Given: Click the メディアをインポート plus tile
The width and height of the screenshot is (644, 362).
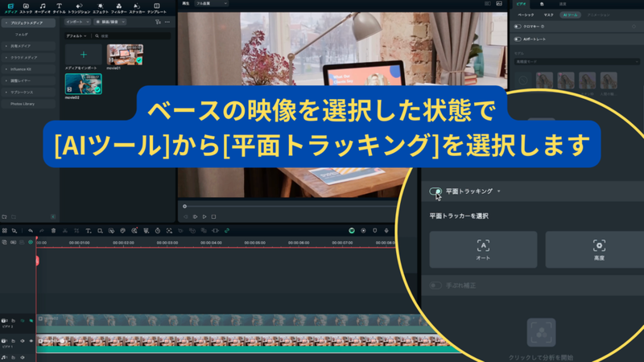Looking at the screenshot, I should 84,55.
